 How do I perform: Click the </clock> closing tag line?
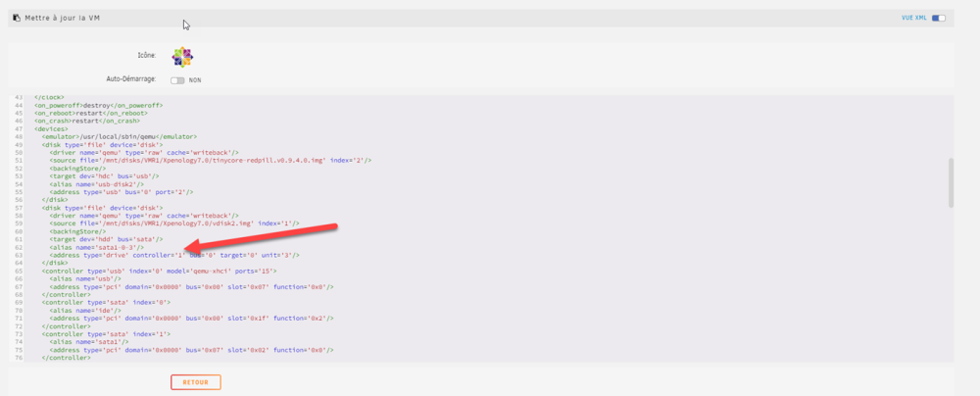49,98
